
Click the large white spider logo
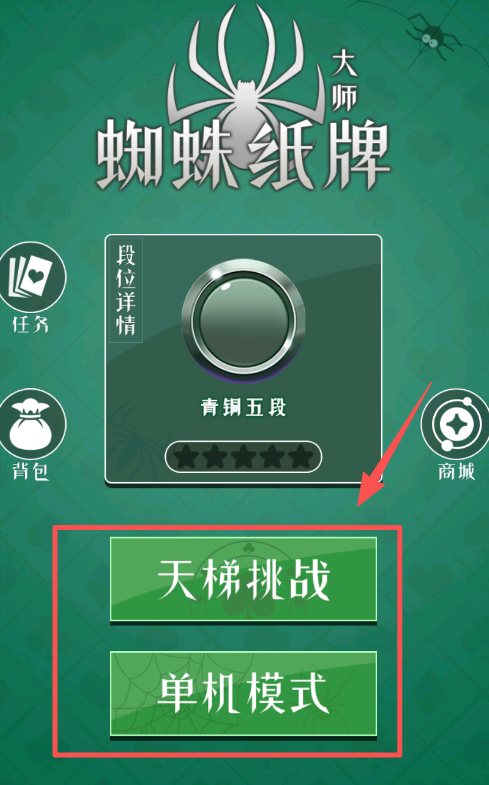click(244, 90)
